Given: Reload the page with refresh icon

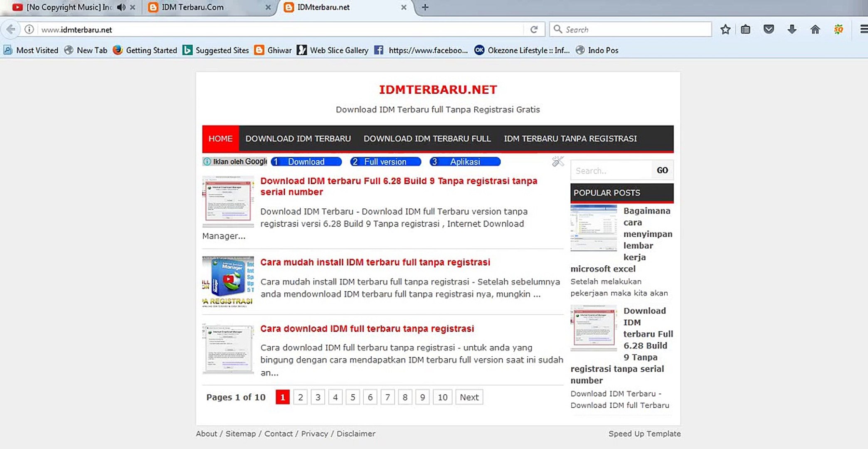Looking at the screenshot, I should pyautogui.click(x=534, y=30).
